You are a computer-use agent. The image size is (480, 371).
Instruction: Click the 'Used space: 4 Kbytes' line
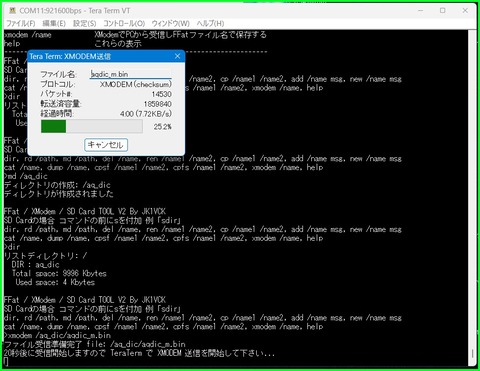tap(55, 282)
